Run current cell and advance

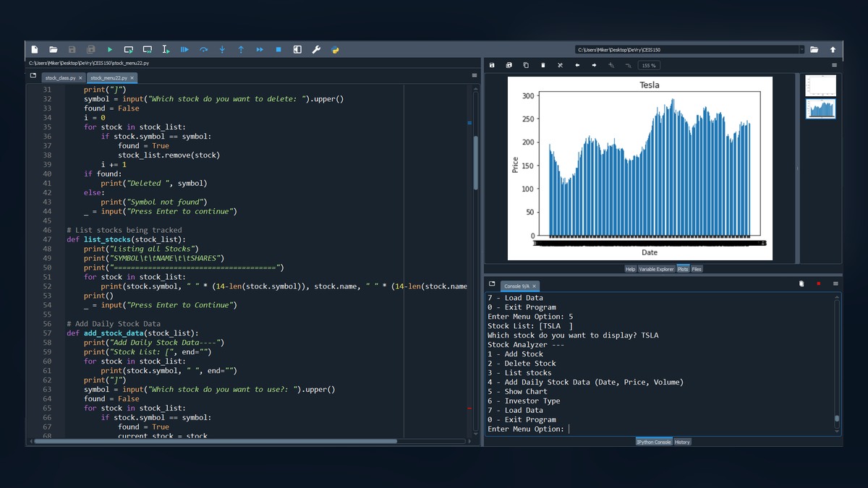pyautogui.click(x=148, y=50)
